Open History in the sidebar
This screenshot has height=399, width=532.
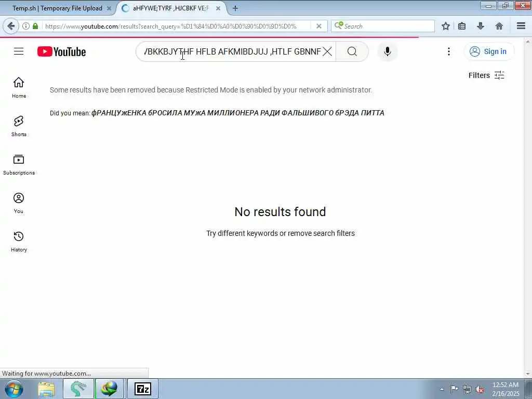tap(19, 241)
